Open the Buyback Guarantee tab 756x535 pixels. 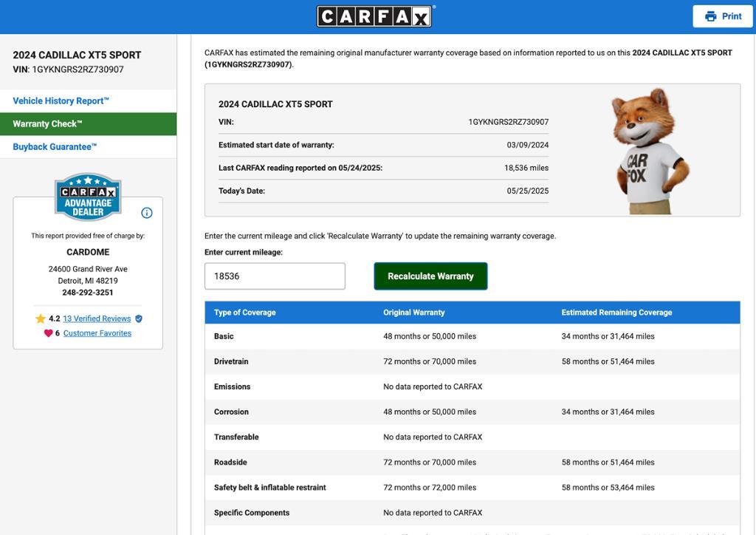(89, 147)
